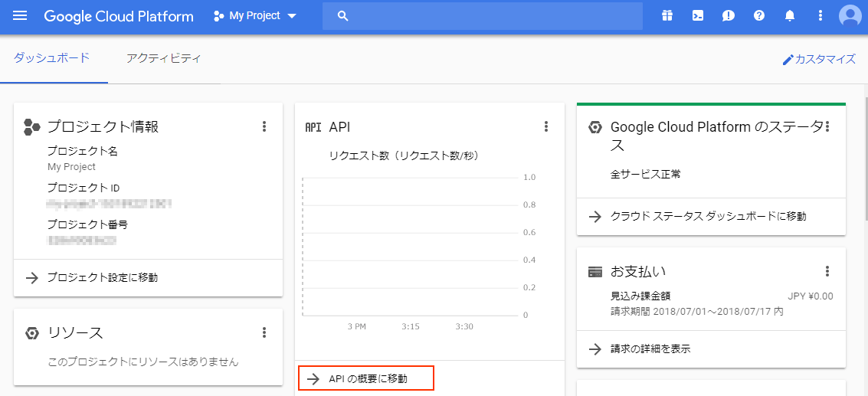Click the My Project name value text
This screenshot has height=396, width=868.
pyautogui.click(x=71, y=167)
